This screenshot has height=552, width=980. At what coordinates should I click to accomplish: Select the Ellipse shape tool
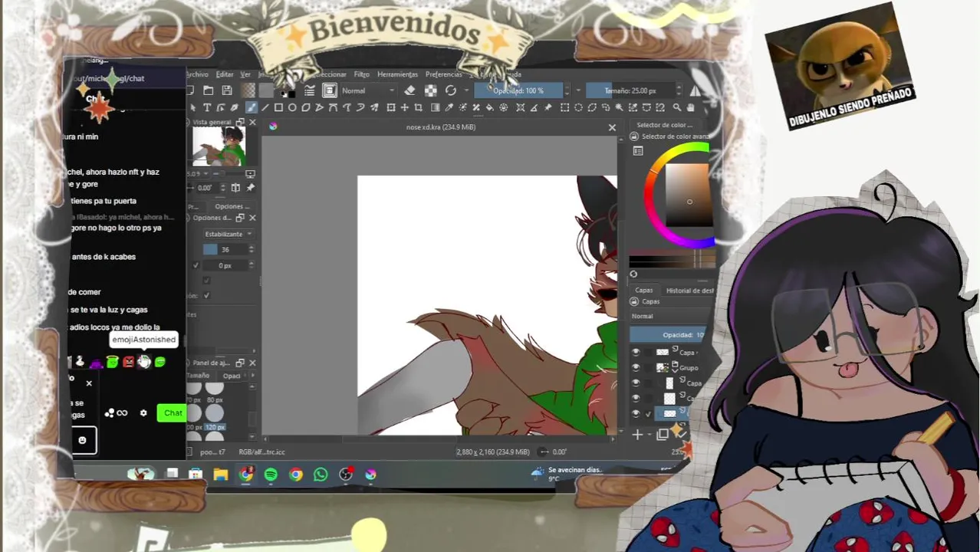[292, 108]
